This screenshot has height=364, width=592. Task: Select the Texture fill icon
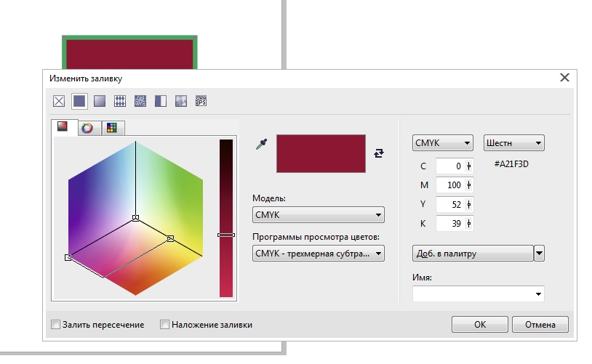click(181, 101)
